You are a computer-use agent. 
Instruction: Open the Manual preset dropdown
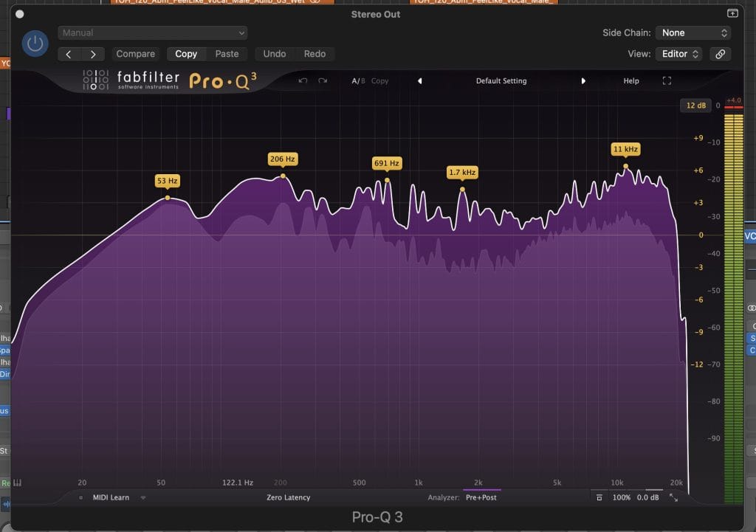point(152,33)
